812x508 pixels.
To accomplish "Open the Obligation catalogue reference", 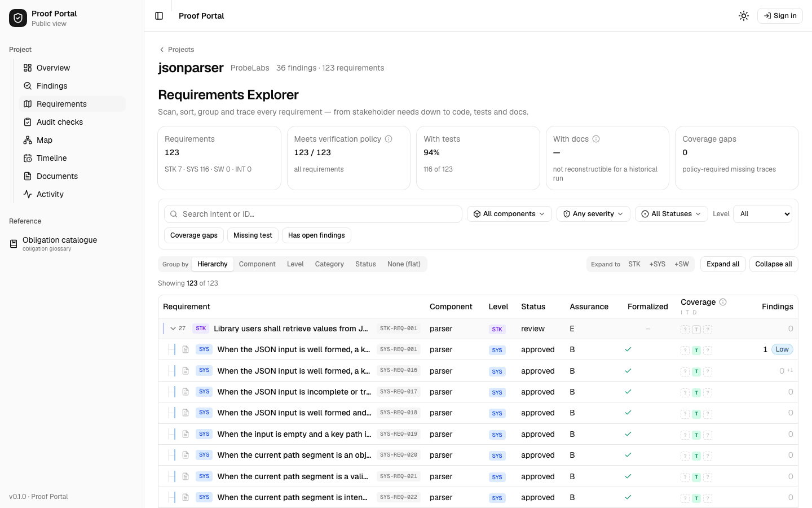I will click(68, 243).
